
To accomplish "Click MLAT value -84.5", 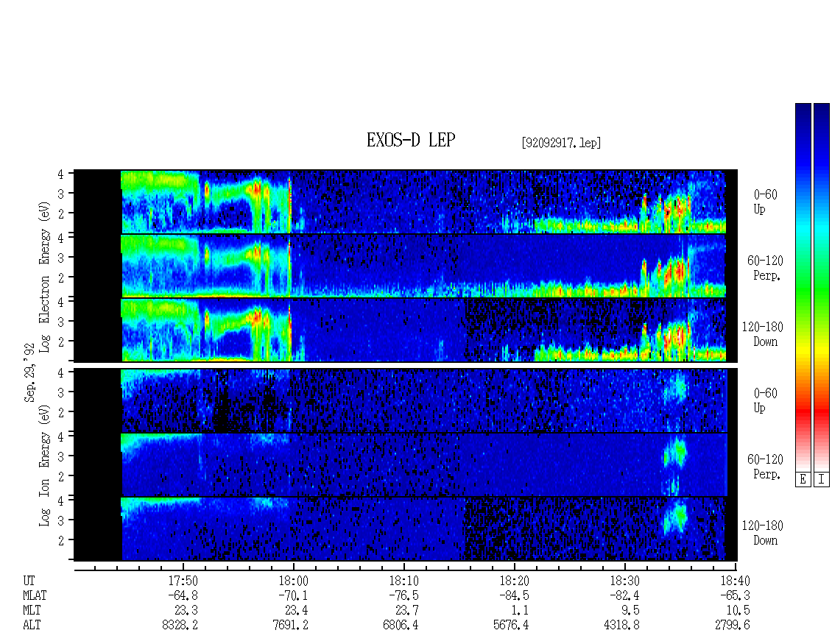I will pyautogui.click(x=514, y=595).
